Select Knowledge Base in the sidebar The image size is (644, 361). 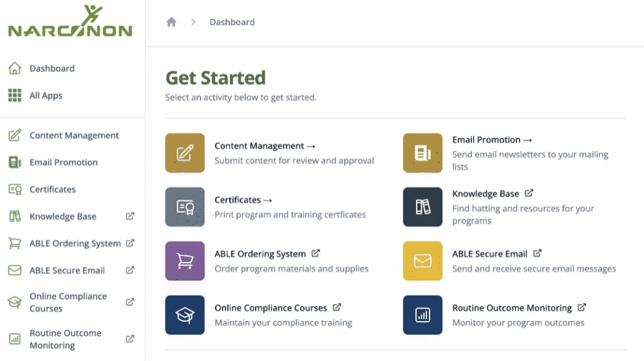63,217
